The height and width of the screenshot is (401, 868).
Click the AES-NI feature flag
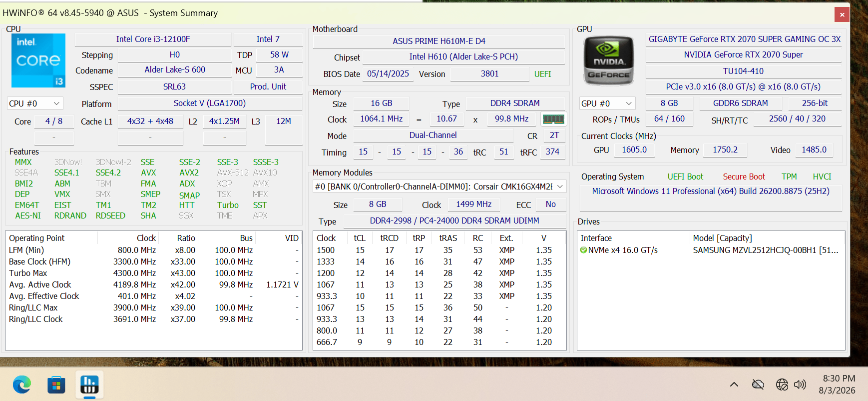pyautogui.click(x=28, y=215)
